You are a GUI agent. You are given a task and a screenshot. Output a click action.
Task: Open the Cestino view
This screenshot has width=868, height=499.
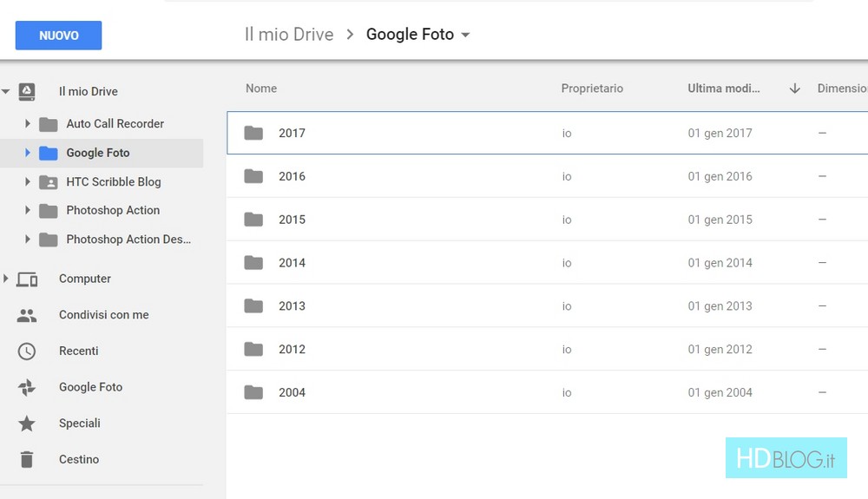(79, 459)
